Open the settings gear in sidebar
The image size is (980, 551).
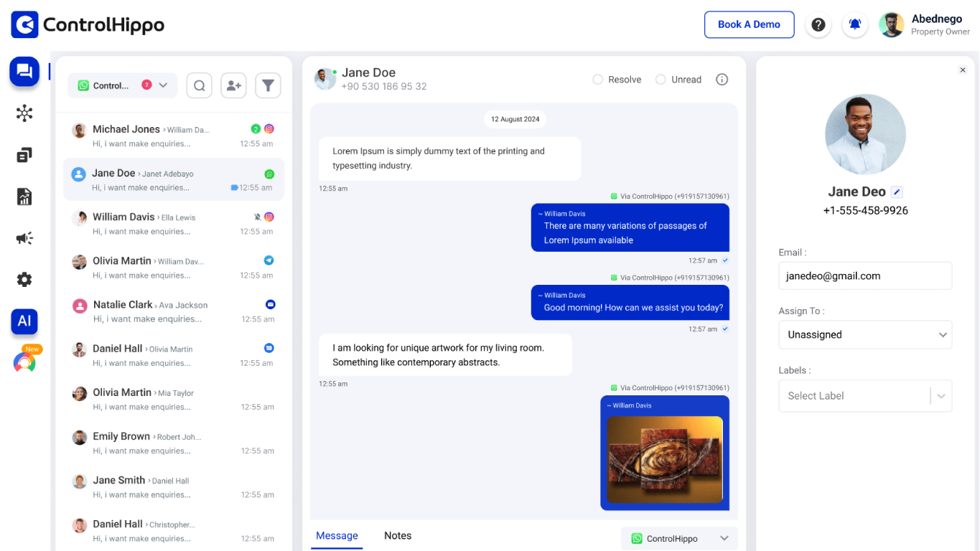(x=24, y=280)
